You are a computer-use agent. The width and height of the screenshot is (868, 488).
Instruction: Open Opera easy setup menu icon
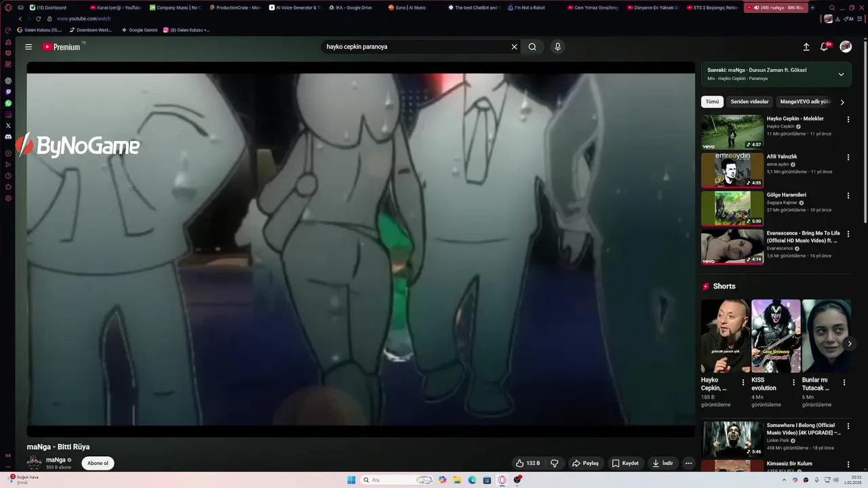[x=861, y=19]
